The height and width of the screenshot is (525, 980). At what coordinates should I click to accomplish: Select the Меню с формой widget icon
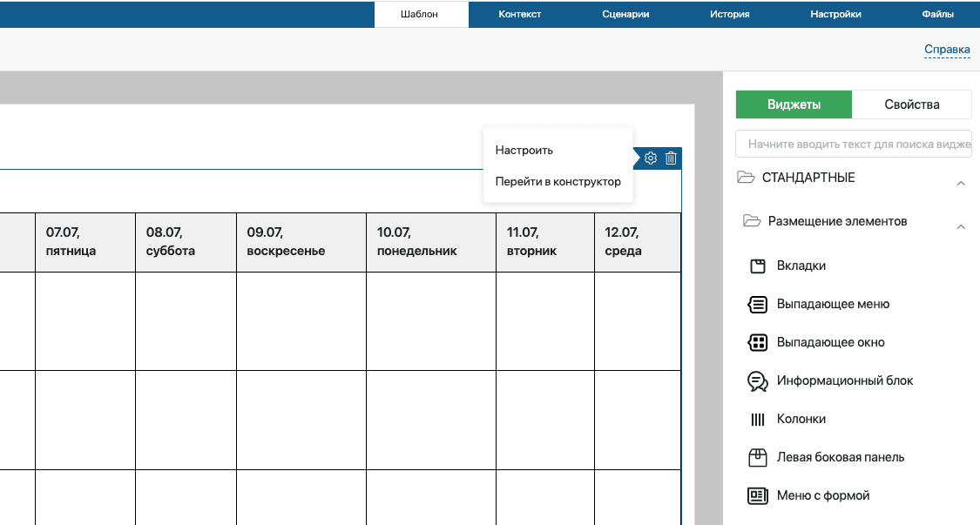[x=757, y=495]
